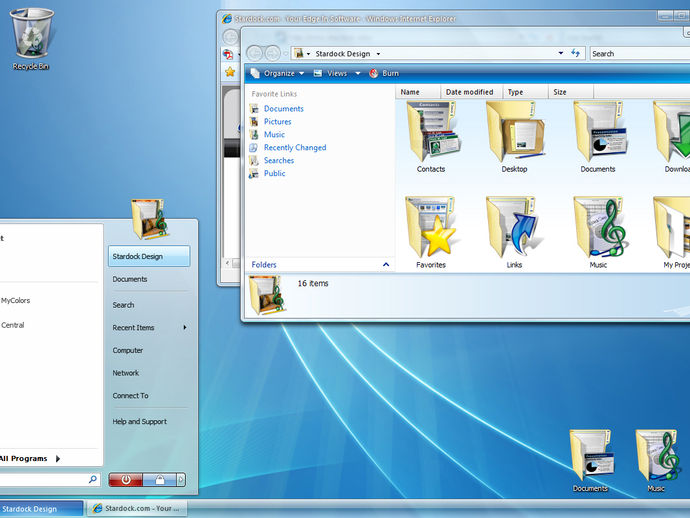Select Search in Start menu
The image size is (690, 518).
coord(123,305)
